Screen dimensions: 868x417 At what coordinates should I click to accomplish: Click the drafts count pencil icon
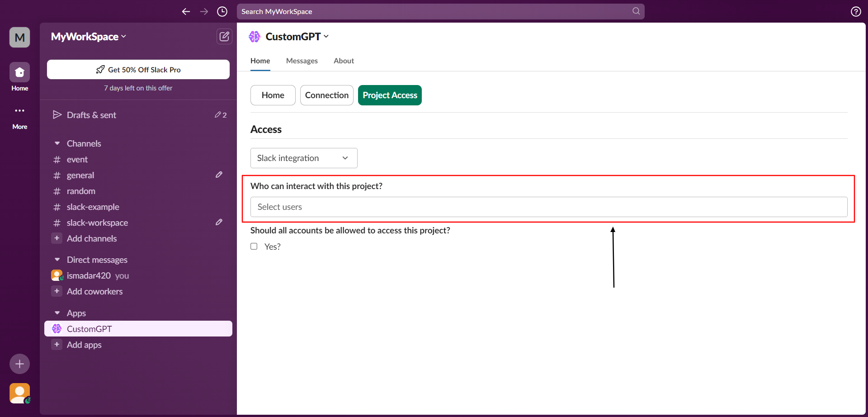218,115
